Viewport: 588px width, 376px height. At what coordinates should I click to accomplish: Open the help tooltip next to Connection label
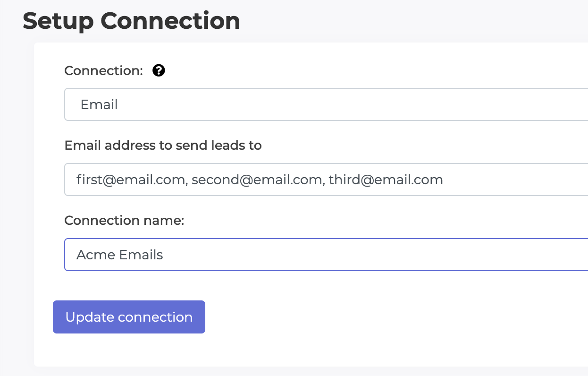pyautogui.click(x=159, y=70)
